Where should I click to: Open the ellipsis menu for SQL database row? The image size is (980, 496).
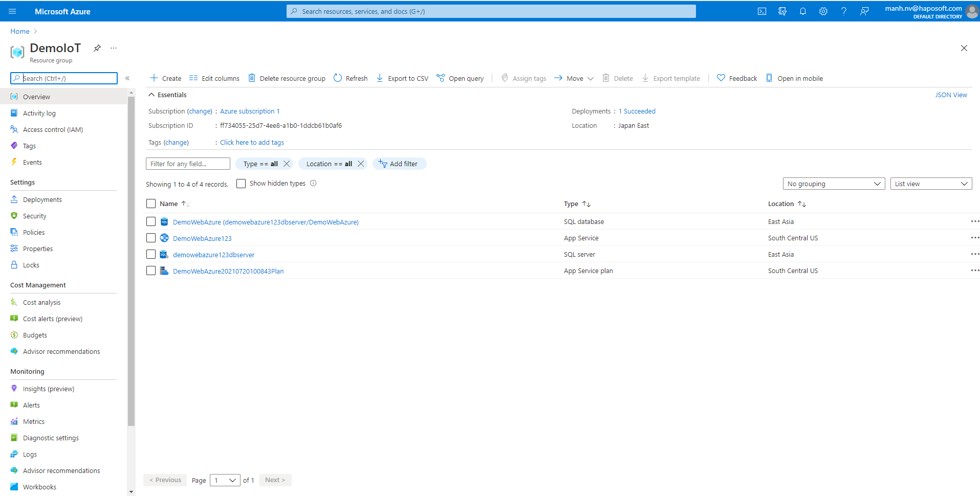tap(975, 221)
